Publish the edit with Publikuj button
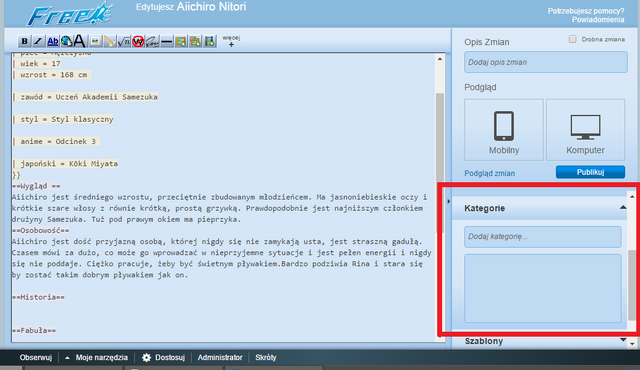The height and width of the screenshot is (370, 640). click(x=590, y=172)
